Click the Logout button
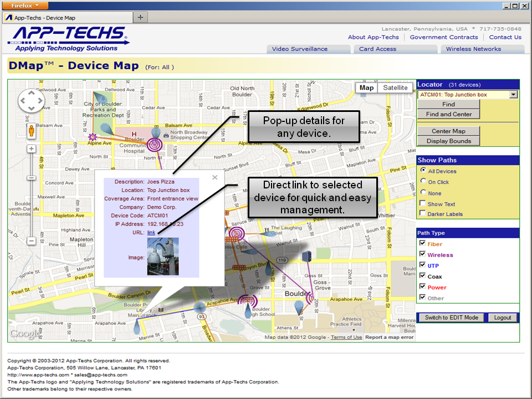This screenshot has height=399, width=532. (x=503, y=318)
